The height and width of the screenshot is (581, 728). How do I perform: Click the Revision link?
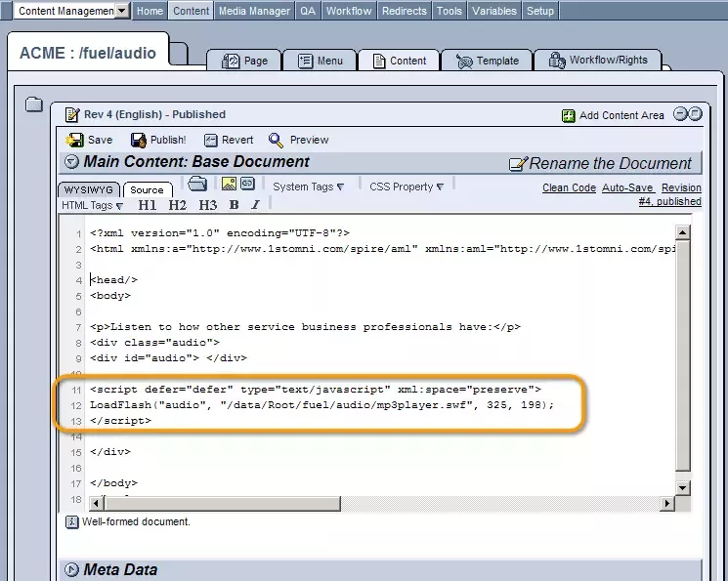[x=681, y=187]
